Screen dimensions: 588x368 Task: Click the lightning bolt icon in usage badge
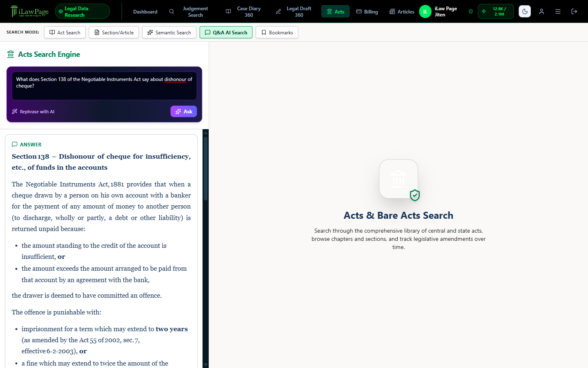484,11
